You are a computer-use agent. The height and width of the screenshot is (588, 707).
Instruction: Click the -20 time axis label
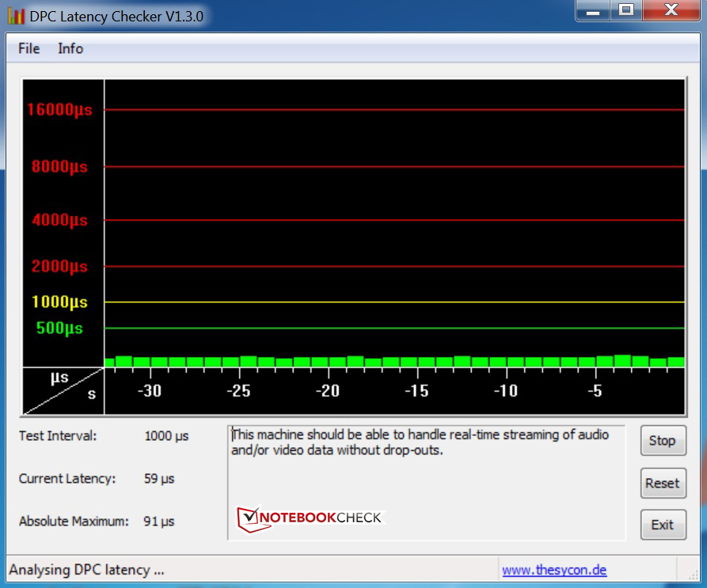point(327,391)
